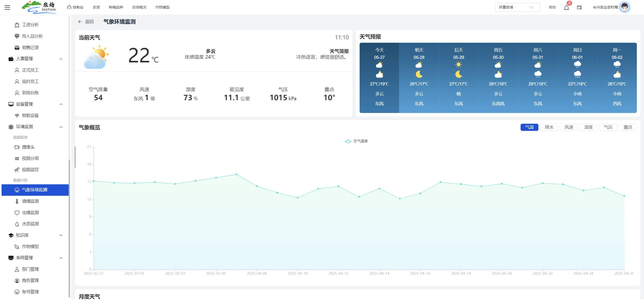Click the user avatar picture
This screenshot has height=302, width=644.
[x=624, y=7]
